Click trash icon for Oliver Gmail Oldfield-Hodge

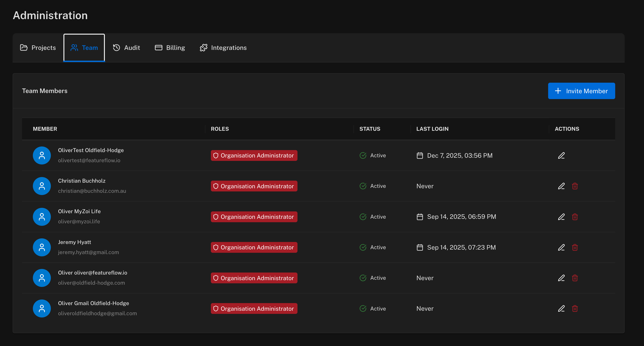pos(575,308)
